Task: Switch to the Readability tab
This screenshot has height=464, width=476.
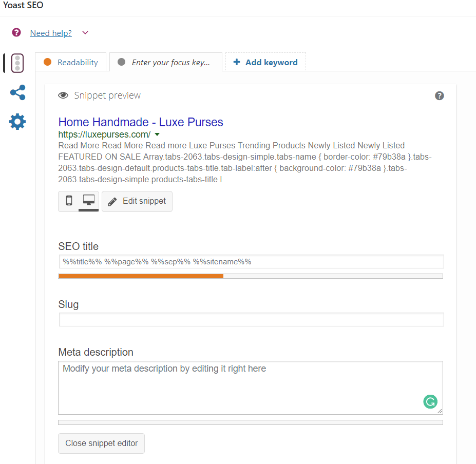Action: (x=71, y=62)
